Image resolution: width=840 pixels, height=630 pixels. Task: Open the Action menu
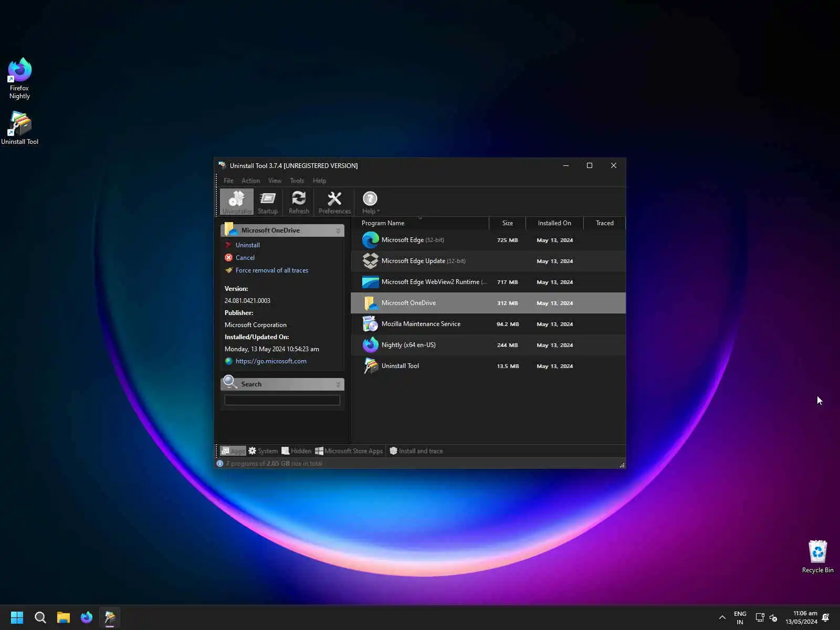click(x=250, y=181)
